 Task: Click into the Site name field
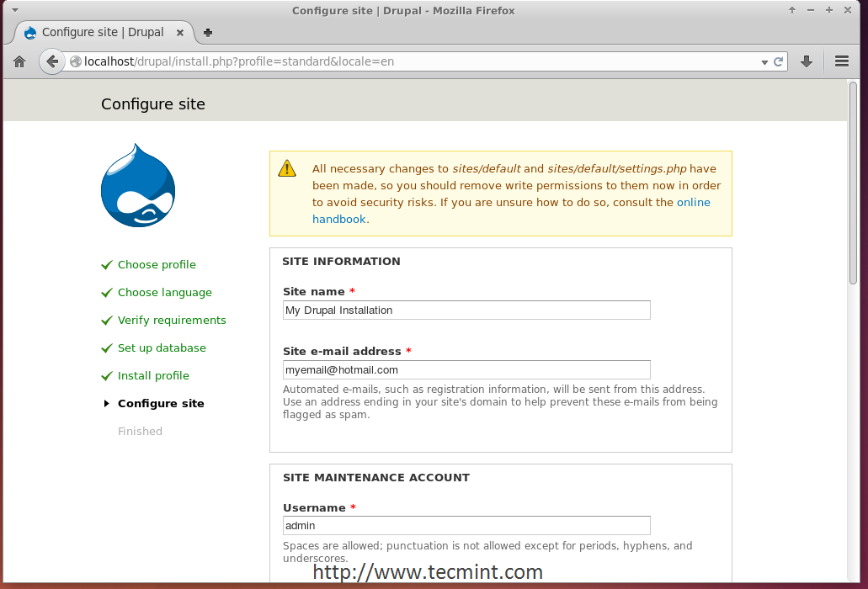(466, 310)
